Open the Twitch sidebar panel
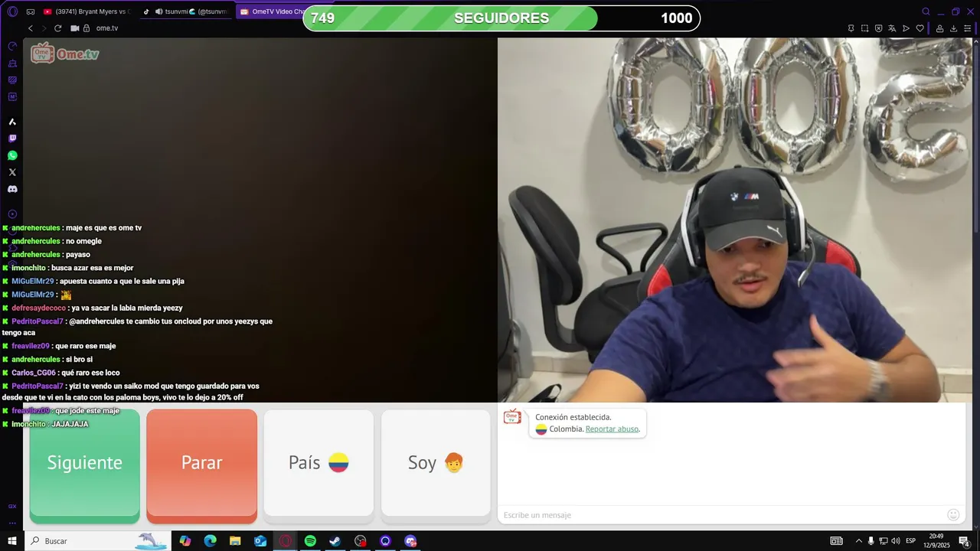 tap(12, 139)
